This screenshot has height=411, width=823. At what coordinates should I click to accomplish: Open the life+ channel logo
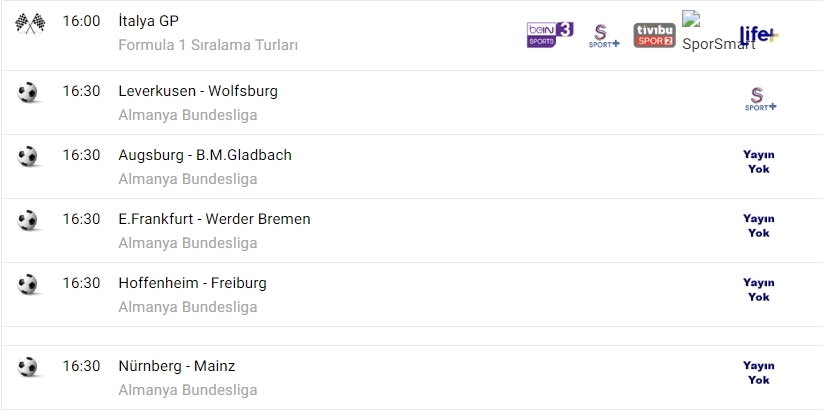pos(758,34)
